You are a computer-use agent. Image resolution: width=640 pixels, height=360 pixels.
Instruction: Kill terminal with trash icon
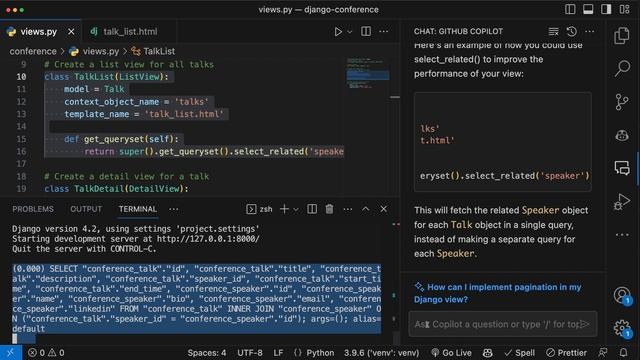(329, 209)
